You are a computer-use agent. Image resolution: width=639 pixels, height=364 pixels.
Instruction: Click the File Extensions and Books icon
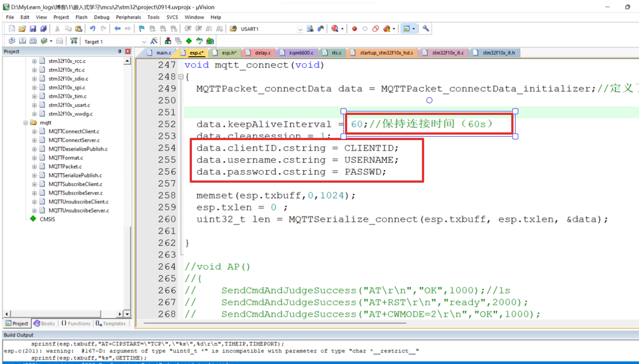[x=168, y=41]
